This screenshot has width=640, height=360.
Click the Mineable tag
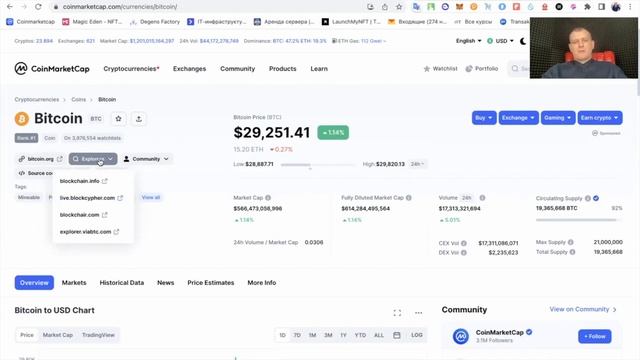pos(29,198)
